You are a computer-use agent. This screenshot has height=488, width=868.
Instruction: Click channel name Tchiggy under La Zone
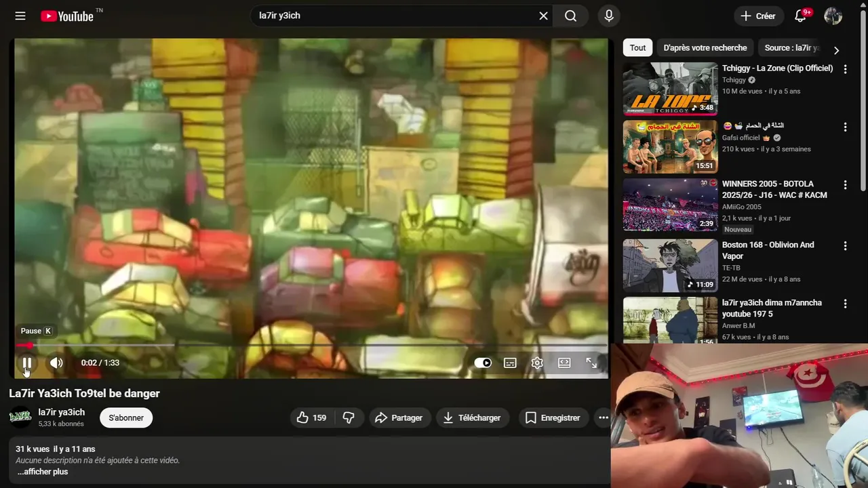734,80
